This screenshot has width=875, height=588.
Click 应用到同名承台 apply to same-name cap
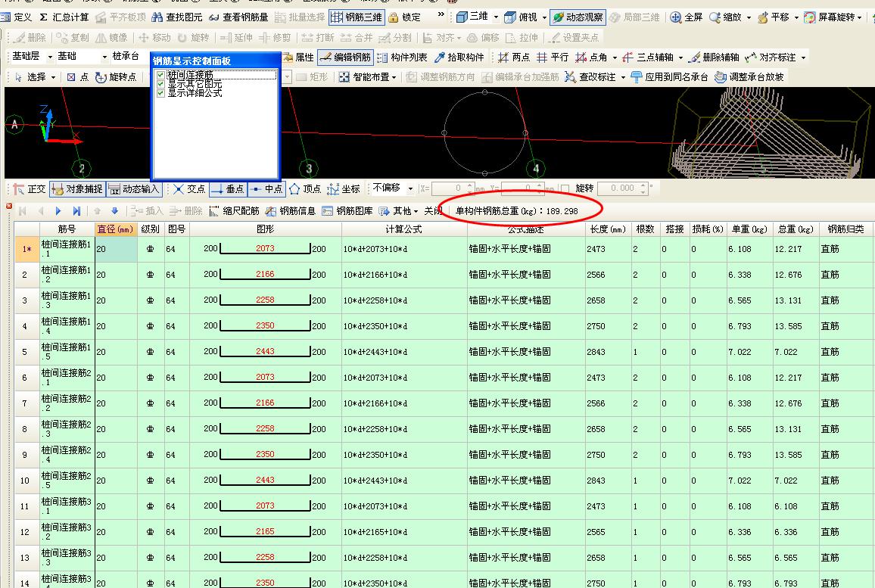pyautogui.click(x=669, y=77)
